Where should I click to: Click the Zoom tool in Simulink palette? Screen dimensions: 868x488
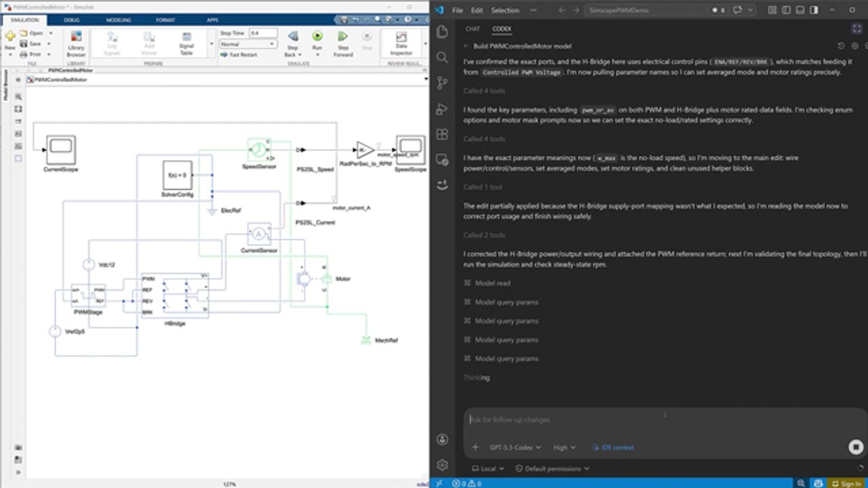click(x=18, y=98)
